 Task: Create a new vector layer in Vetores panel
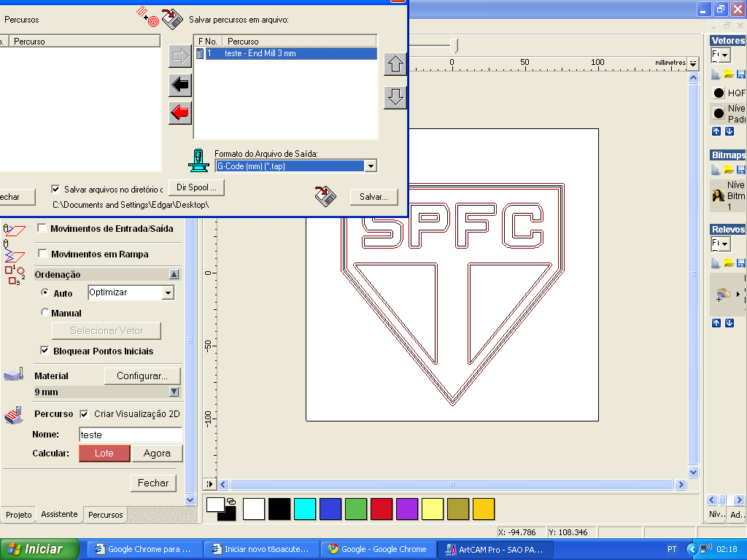pyautogui.click(x=716, y=74)
